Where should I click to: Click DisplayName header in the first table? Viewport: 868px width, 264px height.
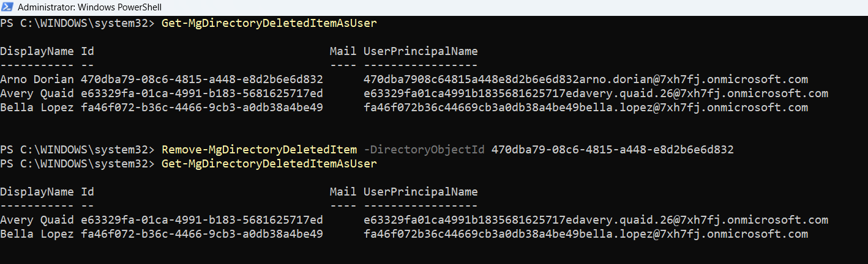tap(37, 51)
